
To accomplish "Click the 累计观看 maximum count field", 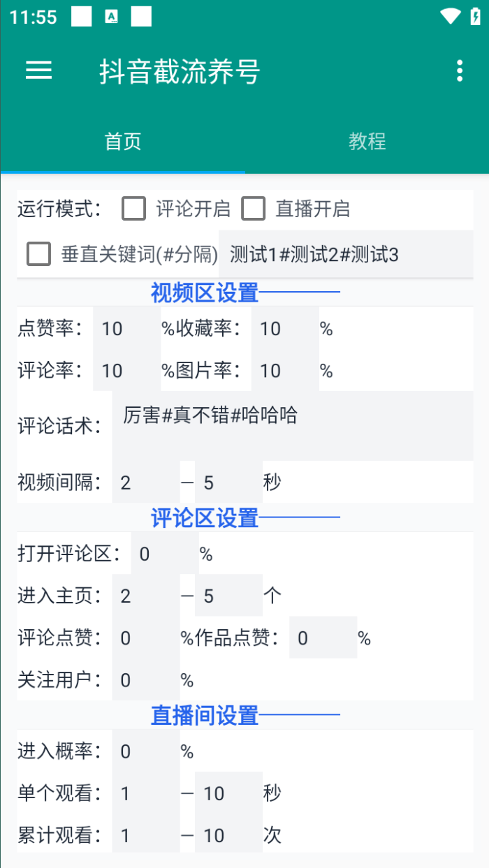I will point(228,835).
